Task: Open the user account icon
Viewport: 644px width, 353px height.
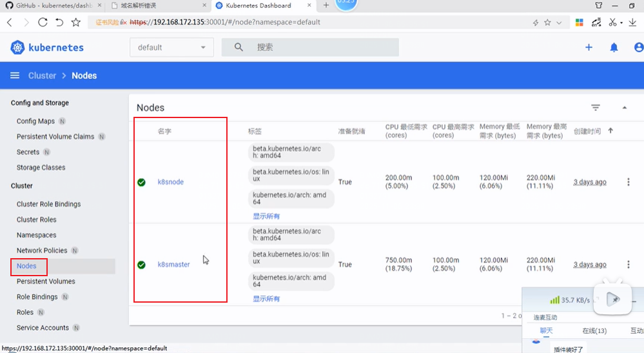Action: (639, 47)
